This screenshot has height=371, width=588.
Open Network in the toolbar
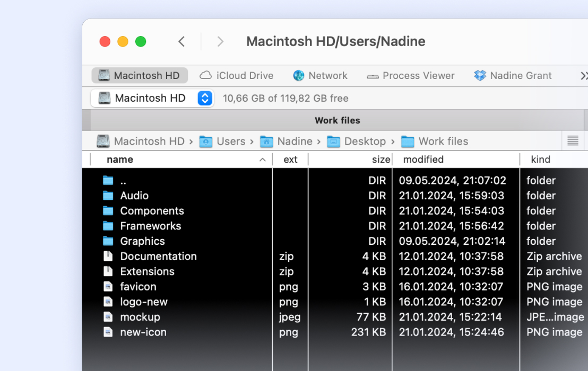[x=320, y=75]
